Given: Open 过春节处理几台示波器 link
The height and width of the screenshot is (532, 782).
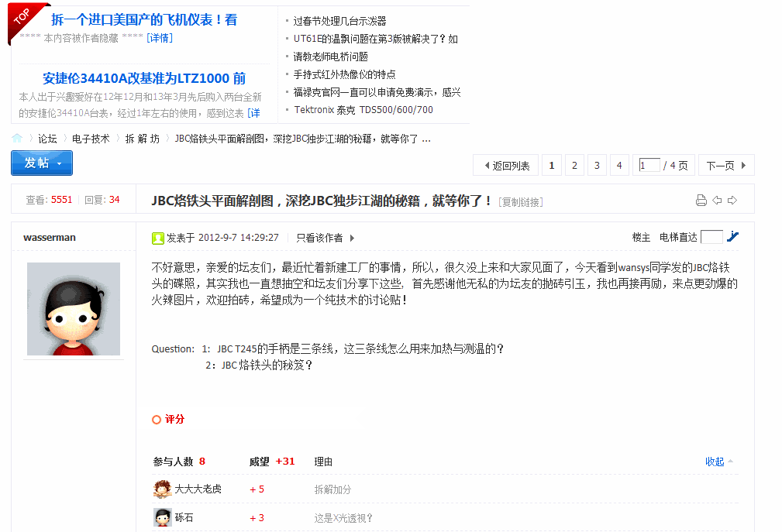Looking at the screenshot, I should [339, 21].
